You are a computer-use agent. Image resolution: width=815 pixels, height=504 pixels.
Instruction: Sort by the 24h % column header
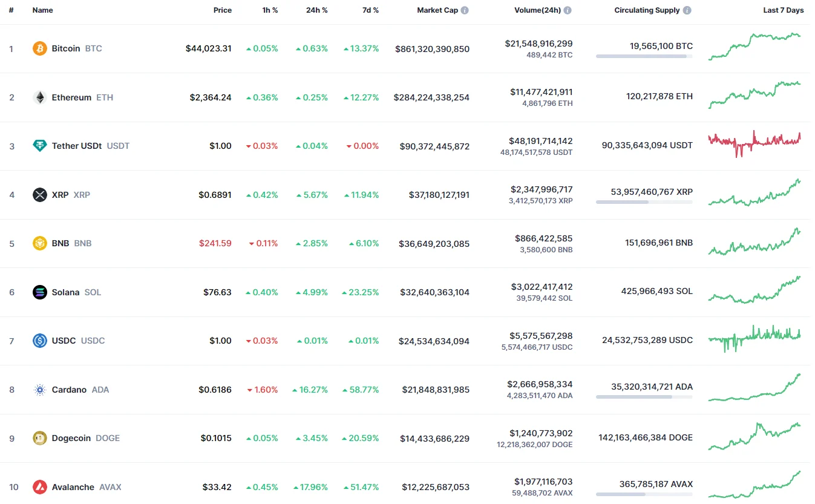[x=317, y=10]
